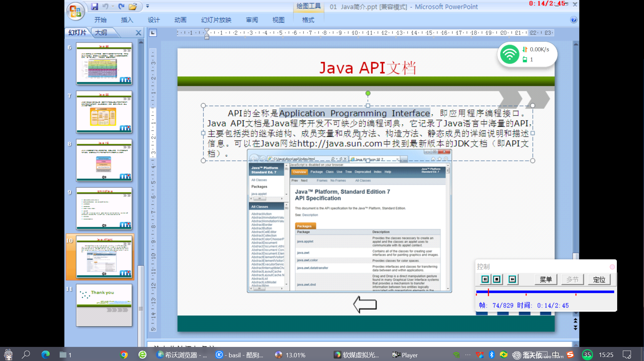Viewport: 644px width, 361px height.
Task: Click fast-forward button in 控制 panel
Action: (x=512, y=279)
